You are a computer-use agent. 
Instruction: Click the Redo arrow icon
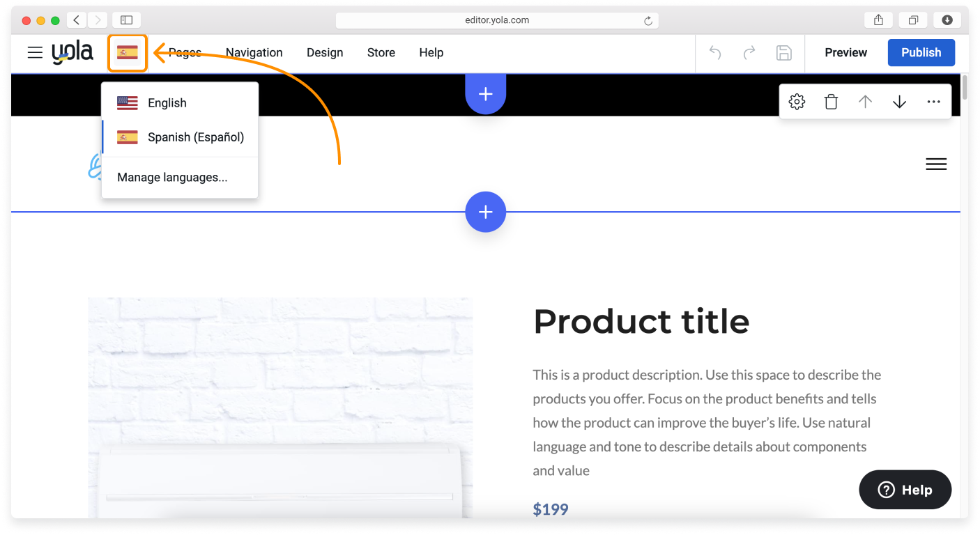(x=749, y=52)
